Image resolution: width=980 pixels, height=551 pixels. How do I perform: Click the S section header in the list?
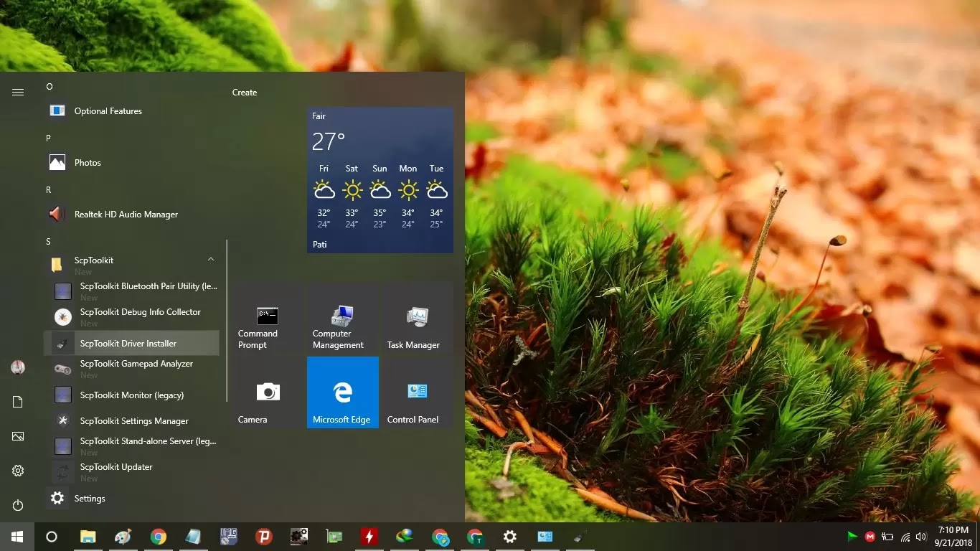[x=48, y=241]
